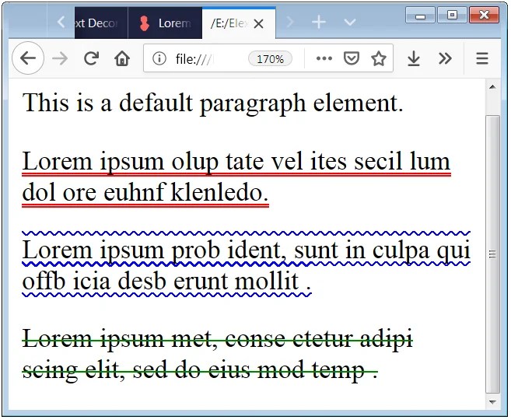Click the struck-through 'Lorem ipsum met, conse' line

(x=217, y=339)
